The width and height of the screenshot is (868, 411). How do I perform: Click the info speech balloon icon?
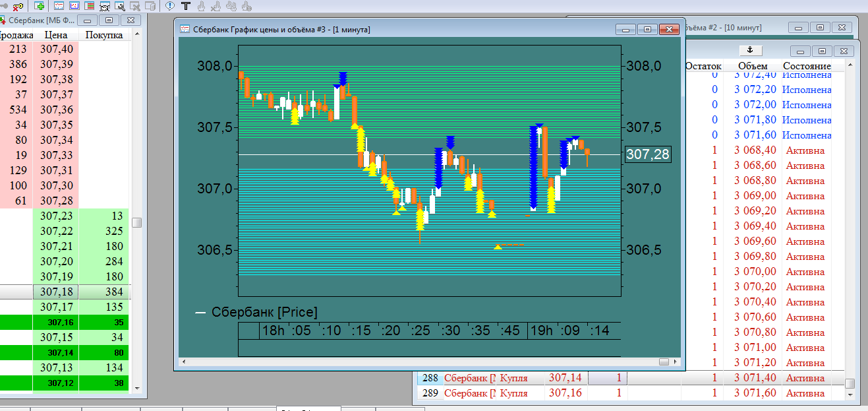[x=170, y=6]
